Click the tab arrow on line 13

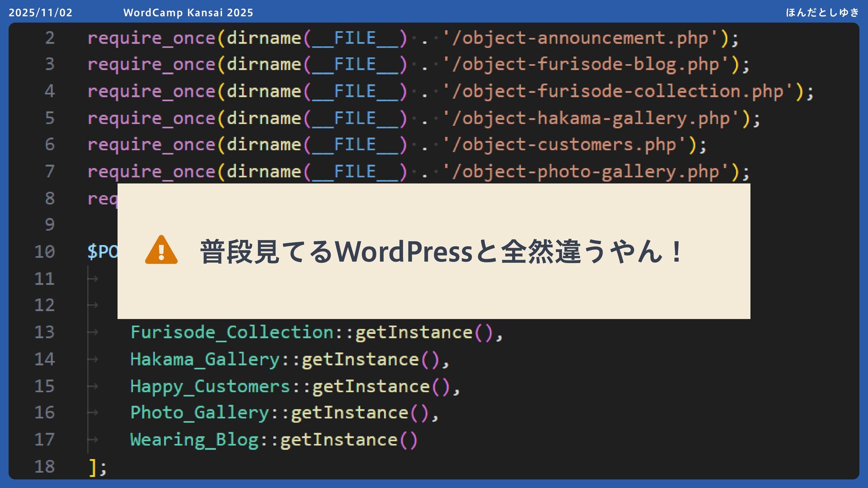(93, 333)
